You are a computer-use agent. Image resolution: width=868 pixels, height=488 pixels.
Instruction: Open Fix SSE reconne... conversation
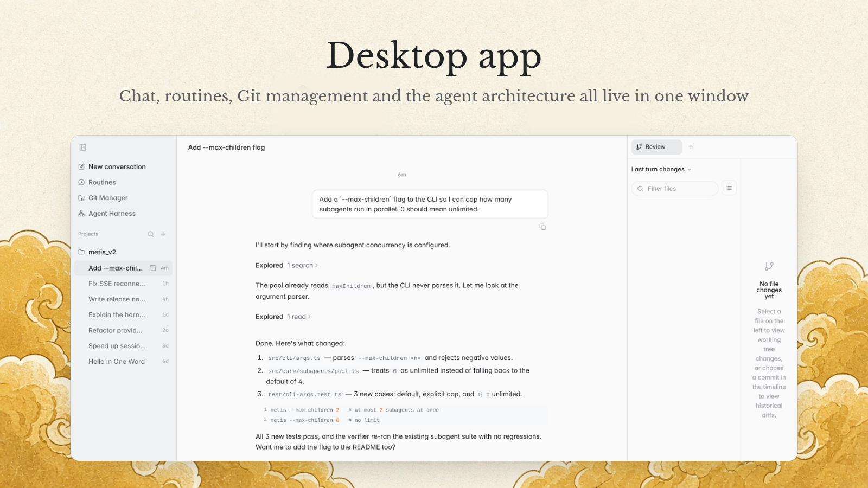pos(123,284)
